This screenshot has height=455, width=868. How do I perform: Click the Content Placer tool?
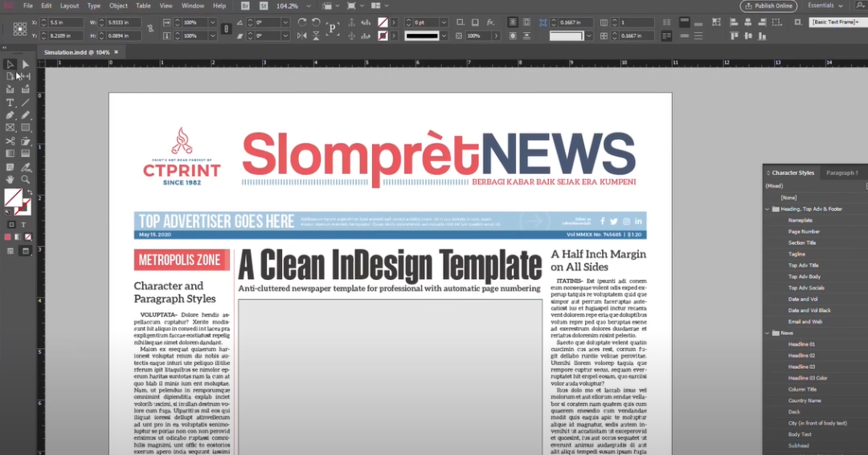pyautogui.click(x=26, y=89)
